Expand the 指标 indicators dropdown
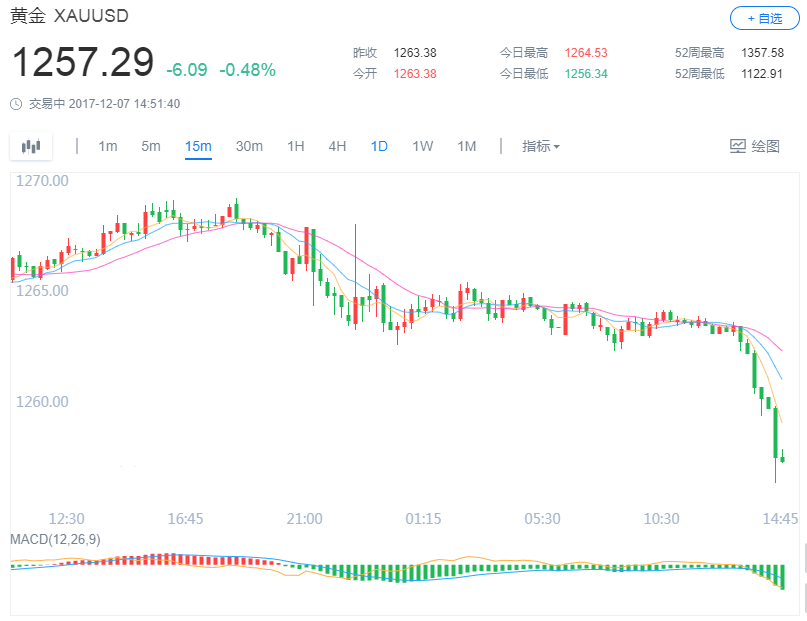This screenshot has width=807, height=621. point(541,146)
